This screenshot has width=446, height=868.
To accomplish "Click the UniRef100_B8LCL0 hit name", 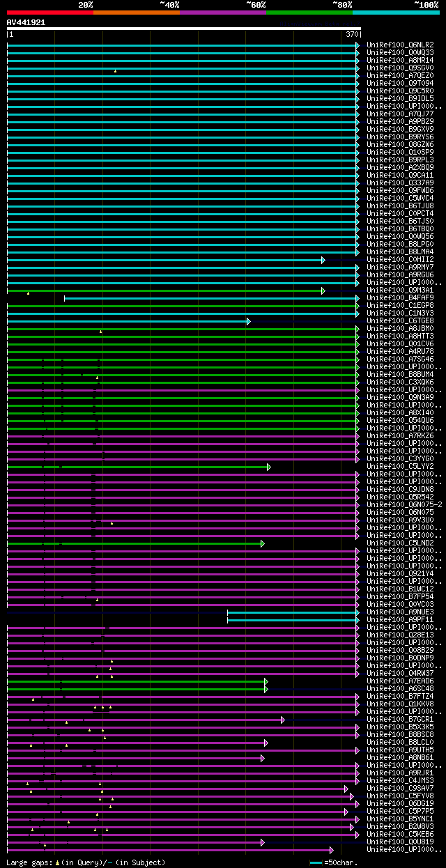I will tap(400, 743).
